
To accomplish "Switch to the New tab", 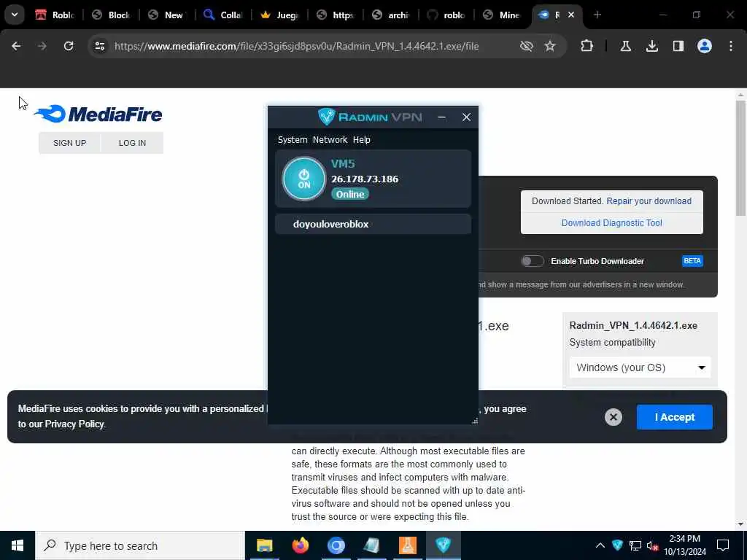I will click(167, 15).
